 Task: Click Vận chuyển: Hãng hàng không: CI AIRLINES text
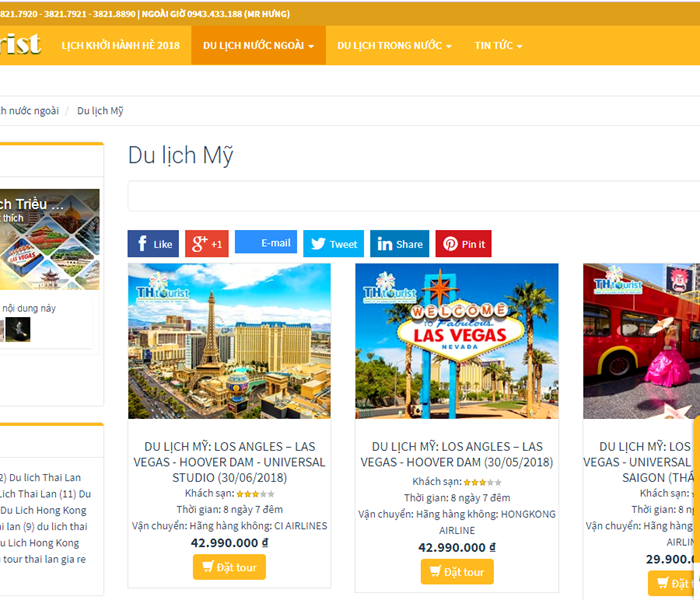coord(229,526)
